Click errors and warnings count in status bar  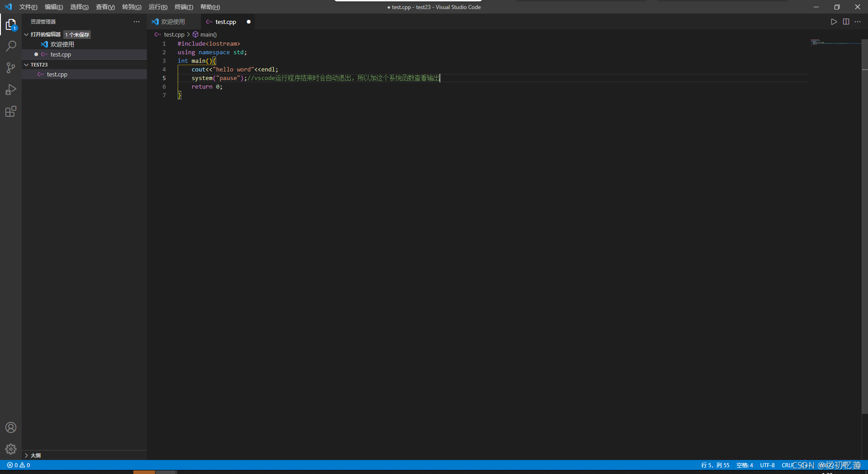tap(19, 465)
